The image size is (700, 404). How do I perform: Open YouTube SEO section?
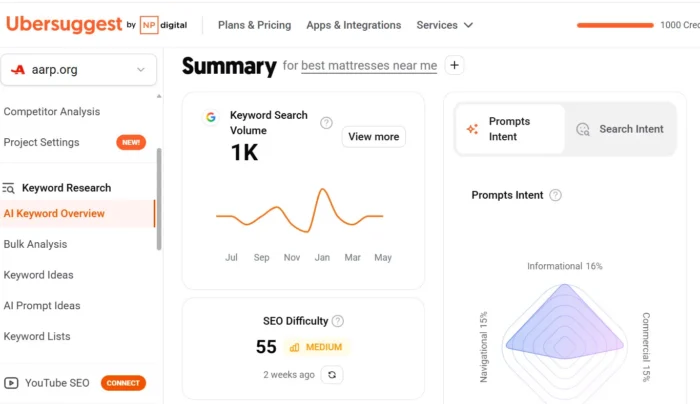click(x=57, y=383)
